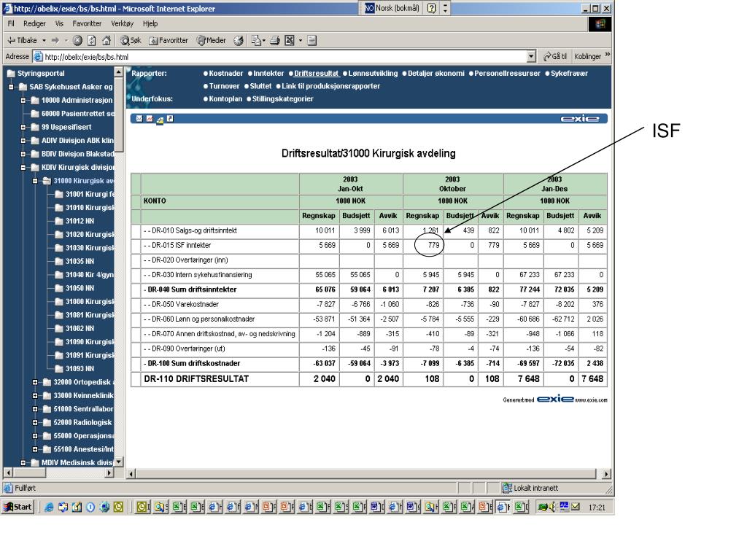Viewport: 747px width, 560px height.
Task: Go back with the Tilbake button
Action: coord(22,41)
